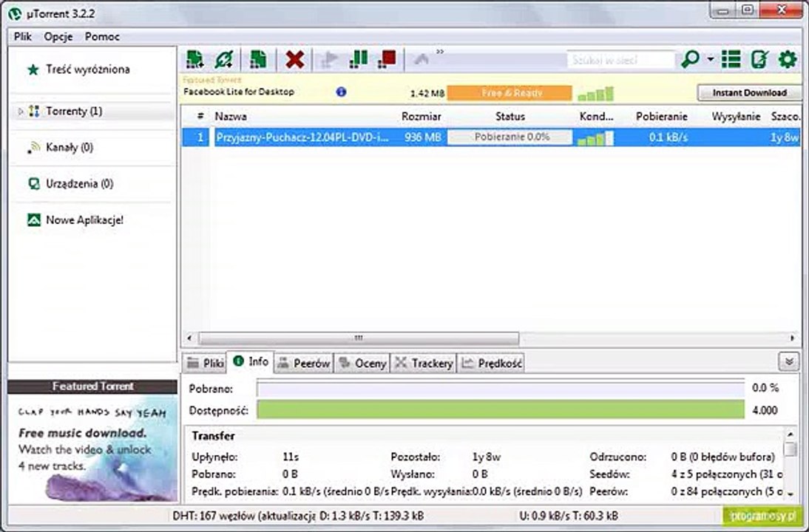The width and height of the screenshot is (809, 532).
Task: Sort by the Nazwa column header
Action: [x=231, y=117]
